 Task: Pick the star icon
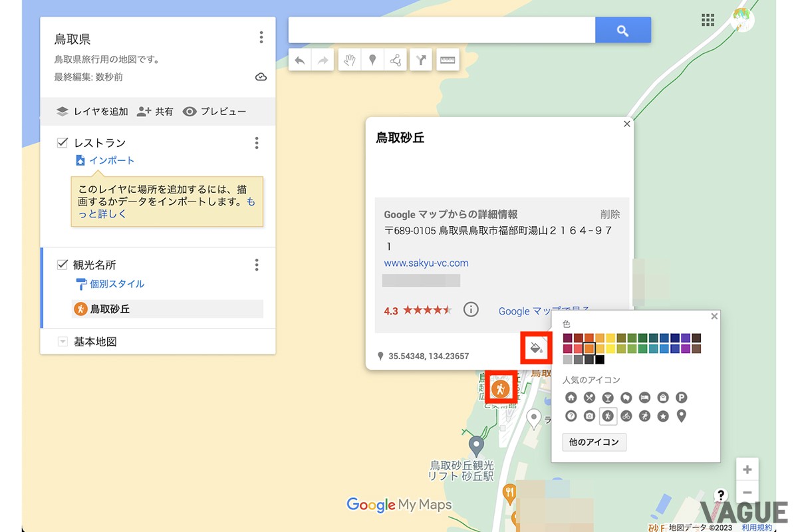tap(663, 416)
